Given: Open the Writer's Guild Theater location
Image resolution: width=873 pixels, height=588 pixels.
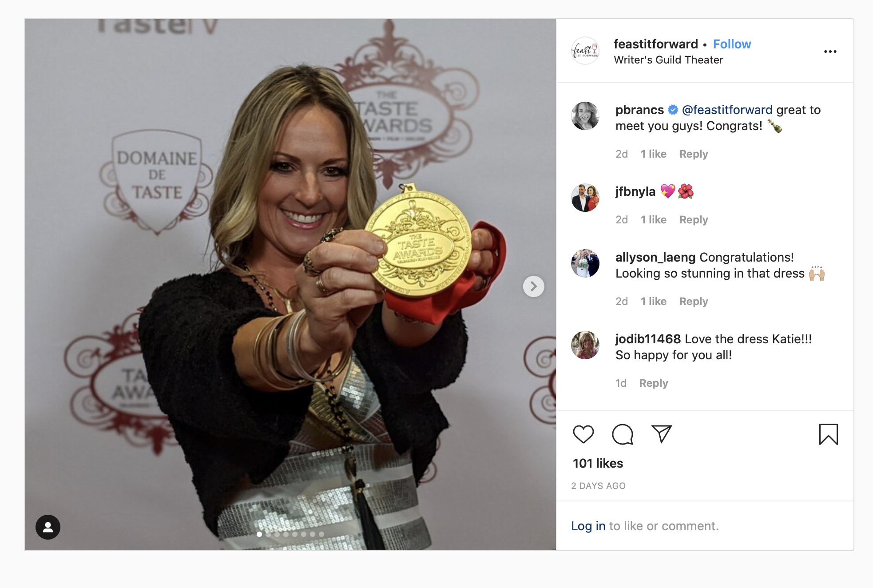Looking at the screenshot, I should click(668, 60).
